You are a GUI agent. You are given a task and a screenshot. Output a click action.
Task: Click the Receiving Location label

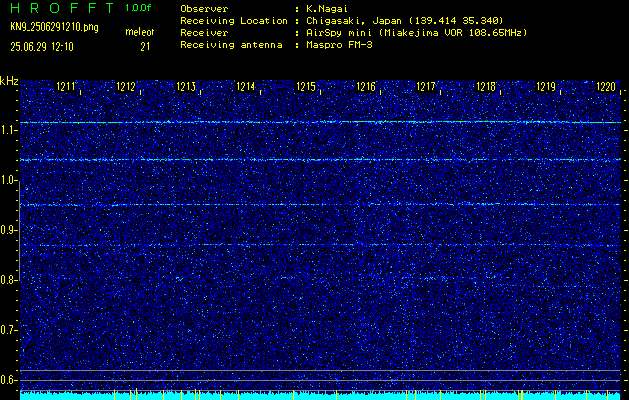click(x=234, y=20)
